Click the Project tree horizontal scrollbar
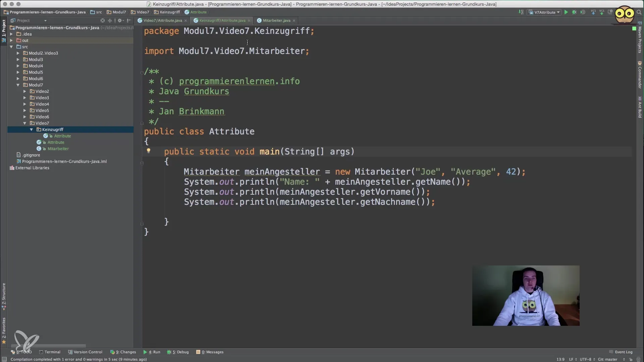644x362 pixels. click(48, 346)
